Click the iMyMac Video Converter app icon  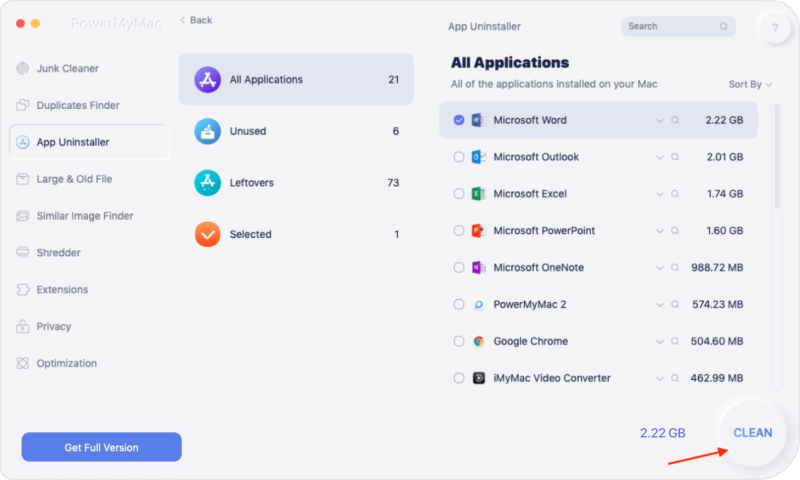(x=478, y=378)
